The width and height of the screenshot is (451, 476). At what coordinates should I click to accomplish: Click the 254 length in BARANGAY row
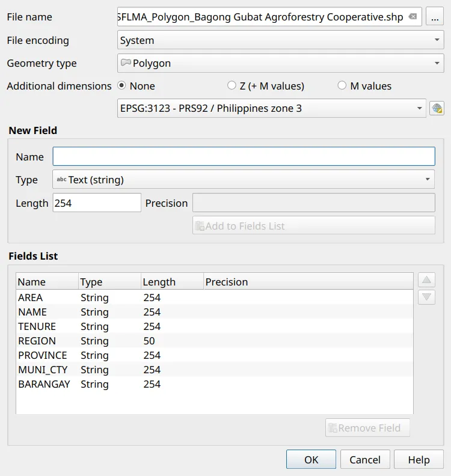(x=152, y=384)
